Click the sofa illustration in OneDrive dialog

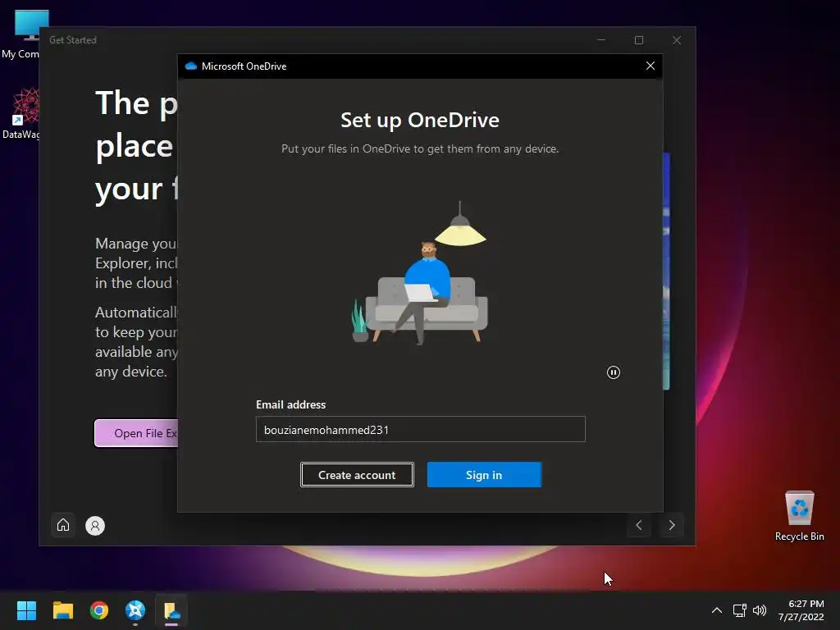coord(419,273)
